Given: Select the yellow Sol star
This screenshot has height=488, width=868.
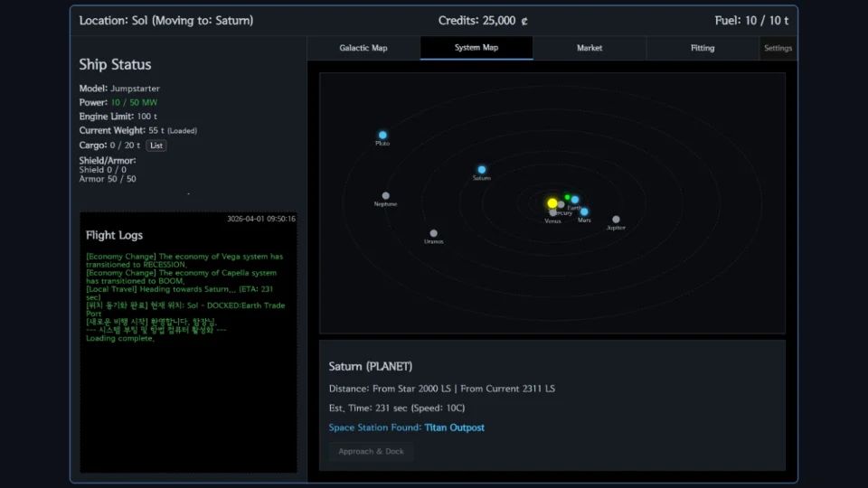Looking at the screenshot, I should click(x=552, y=203).
